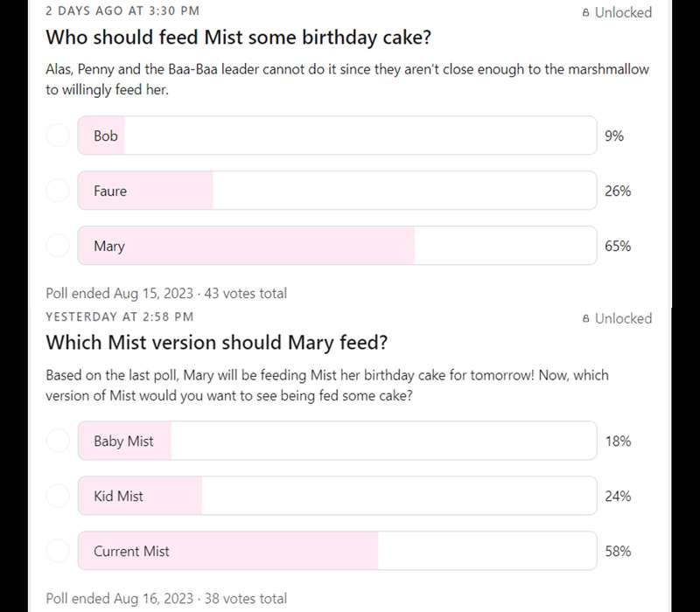Click the Kid Mist poll option bar
This screenshot has height=612, width=700.
pyautogui.click(x=337, y=496)
